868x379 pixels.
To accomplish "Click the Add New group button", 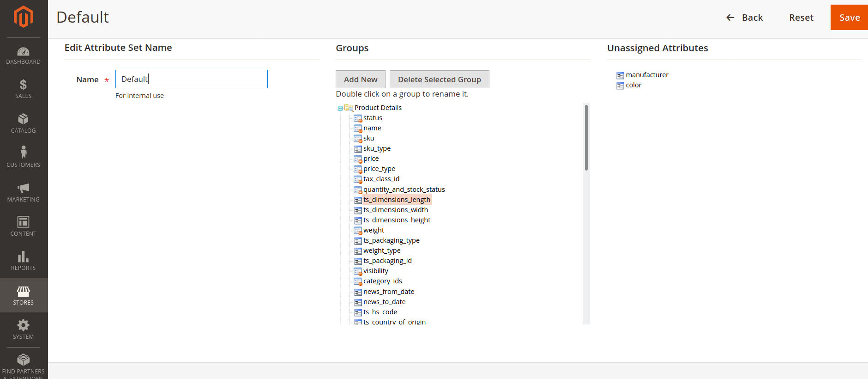I will [x=361, y=79].
